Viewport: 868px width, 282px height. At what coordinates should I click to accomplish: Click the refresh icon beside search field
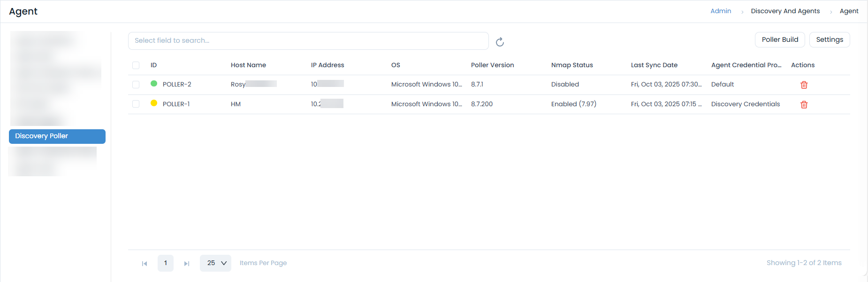[x=500, y=42]
